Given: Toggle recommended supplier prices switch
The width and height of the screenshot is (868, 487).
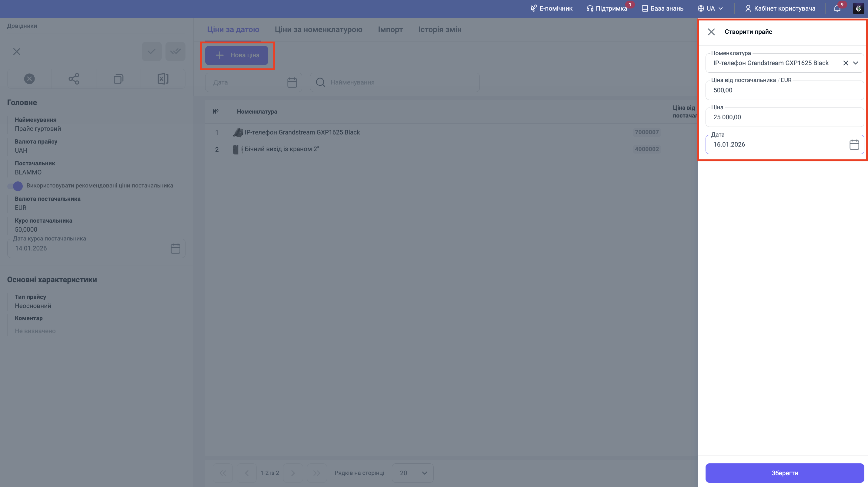Looking at the screenshot, I should pyautogui.click(x=15, y=186).
